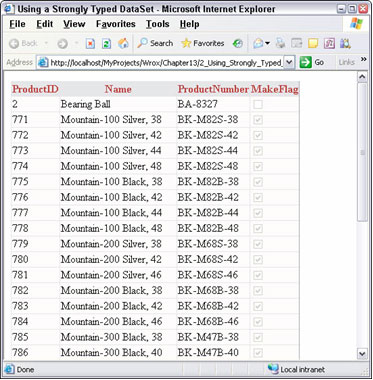
Task: Click the scrollbar down arrow
Action: [x=362, y=353]
